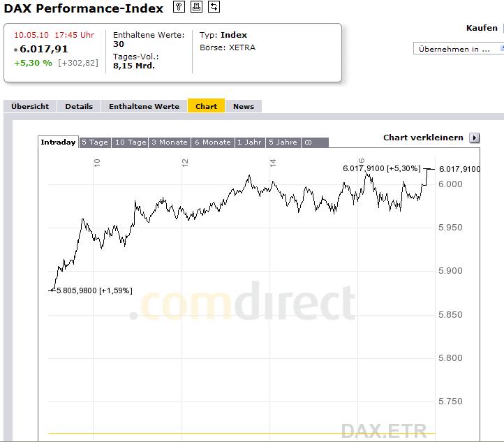Click the Chart verkleinern arrow icon
Image resolution: width=504 pixels, height=442 pixels.
point(475,138)
